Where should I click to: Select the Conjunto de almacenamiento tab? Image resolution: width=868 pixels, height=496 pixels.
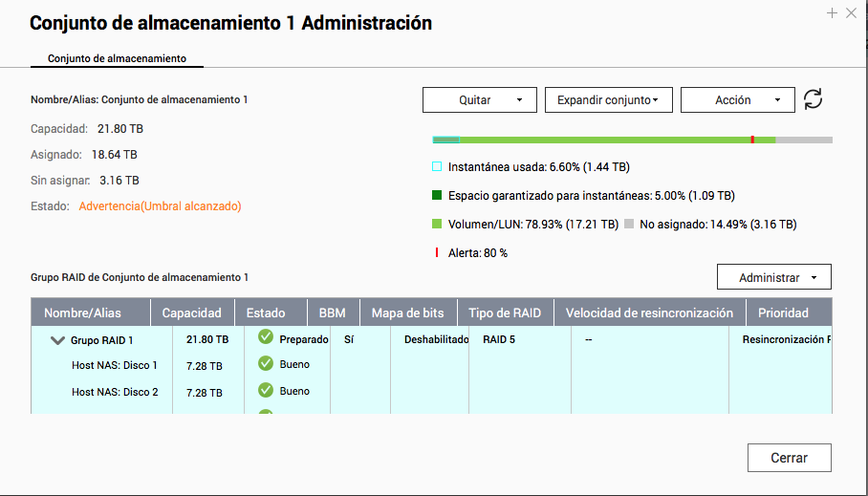pyautogui.click(x=117, y=59)
